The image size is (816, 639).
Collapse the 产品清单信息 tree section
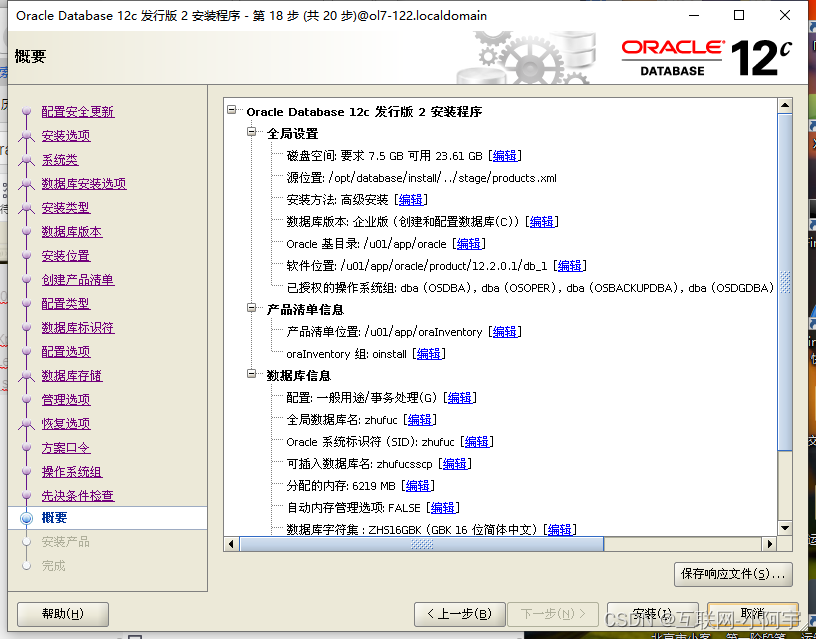pyautogui.click(x=252, y=308)
